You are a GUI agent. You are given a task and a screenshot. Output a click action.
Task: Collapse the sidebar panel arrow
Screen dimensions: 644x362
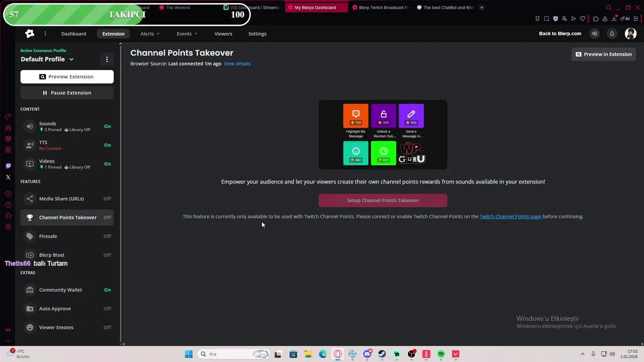coord(124,344)
